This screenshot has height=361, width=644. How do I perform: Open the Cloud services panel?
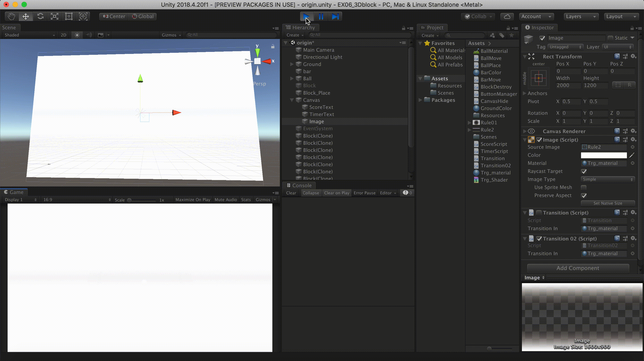tap(507, 17)
